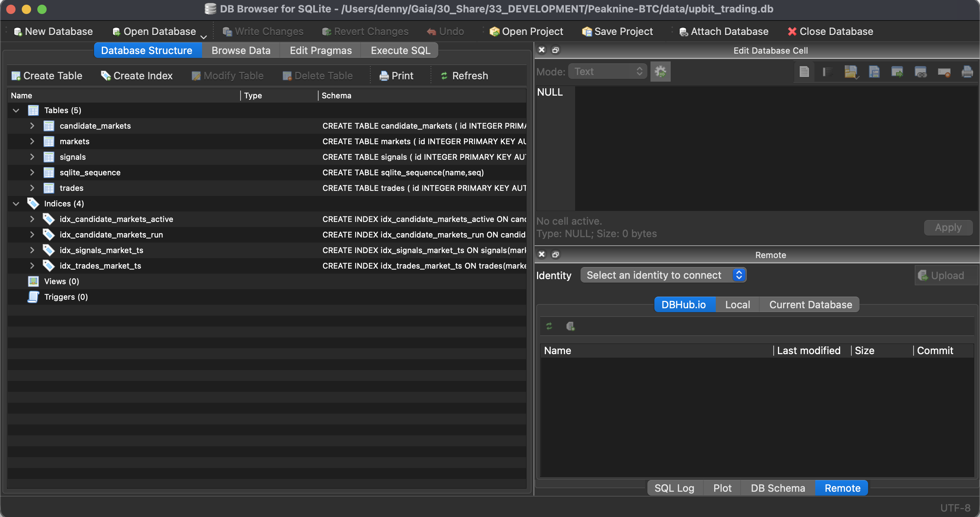Image resolution: width=980 pixels, height=517 pixels.
Task: Expand the trades table to show columns
Action: pos(32,188)
